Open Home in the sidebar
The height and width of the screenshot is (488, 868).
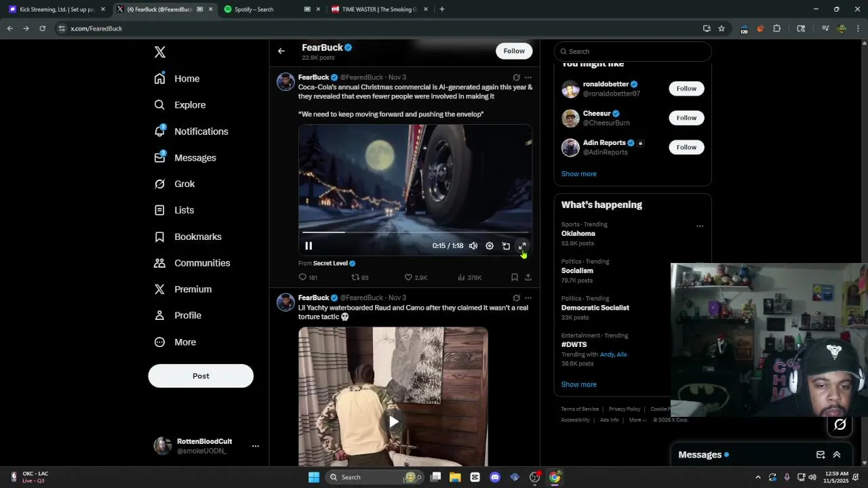[177, 79]
